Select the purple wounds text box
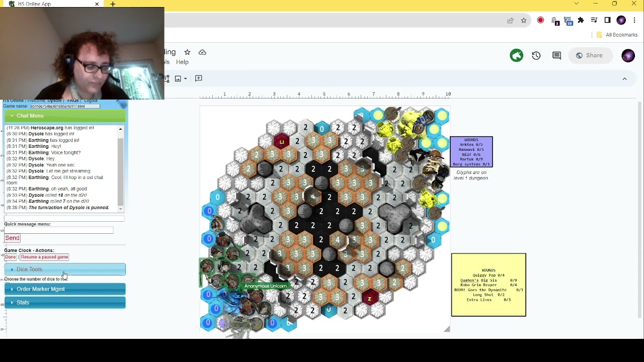This screenshot has width=644, height=362. pyautogui.click(x=471, y=152)
